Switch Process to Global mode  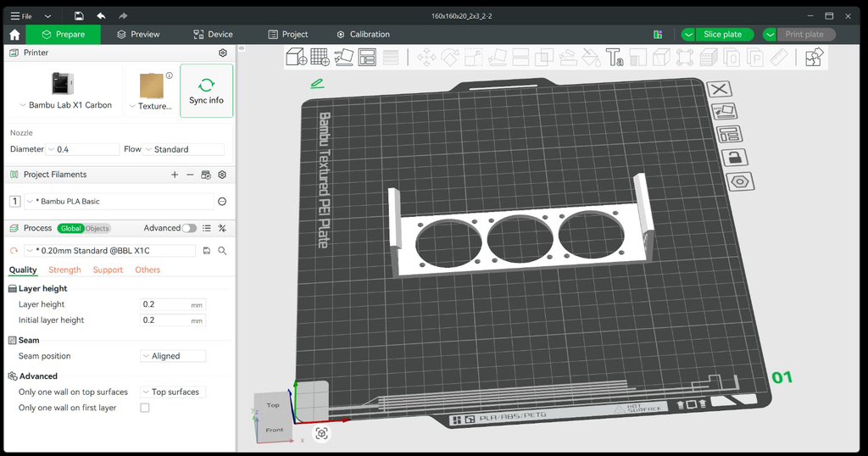click(x=70, y=228)
